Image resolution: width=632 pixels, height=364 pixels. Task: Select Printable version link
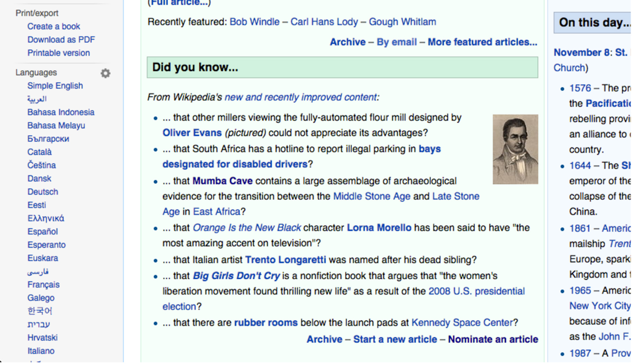click(x=59, y=53)
